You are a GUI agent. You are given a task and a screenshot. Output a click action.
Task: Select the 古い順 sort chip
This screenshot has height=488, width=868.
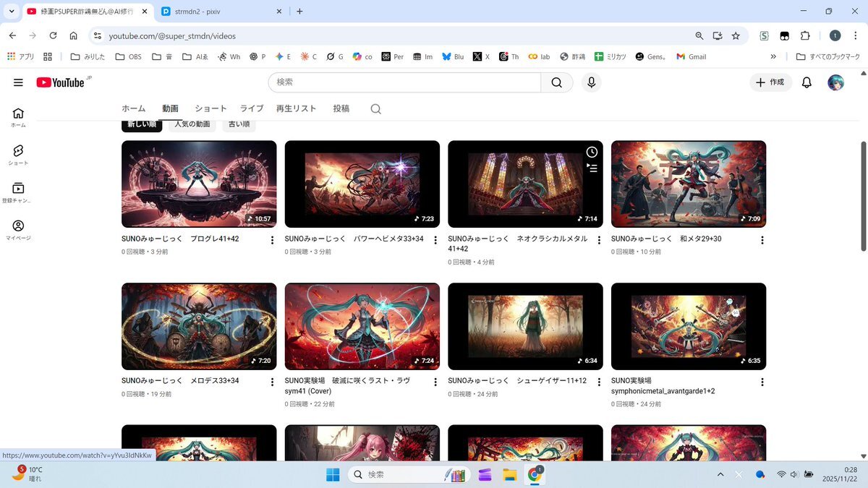pyautogui.click(x=239, y=124)
